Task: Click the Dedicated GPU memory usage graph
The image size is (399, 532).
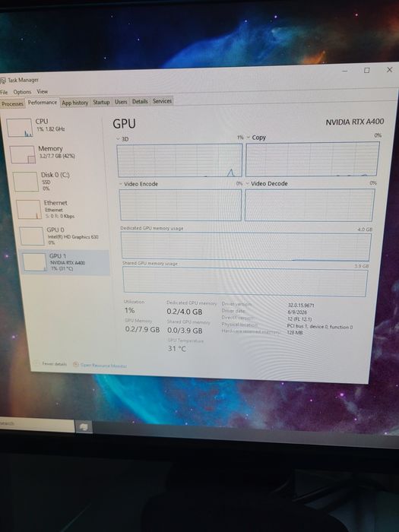Action: [x=246, y=246]
